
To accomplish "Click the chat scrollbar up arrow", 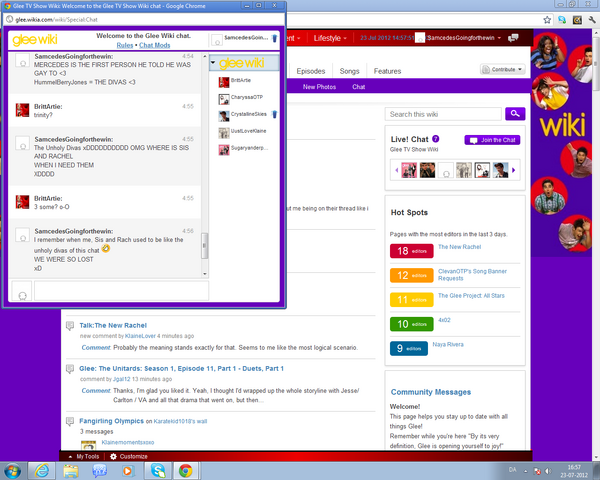I will pos(205,56).
